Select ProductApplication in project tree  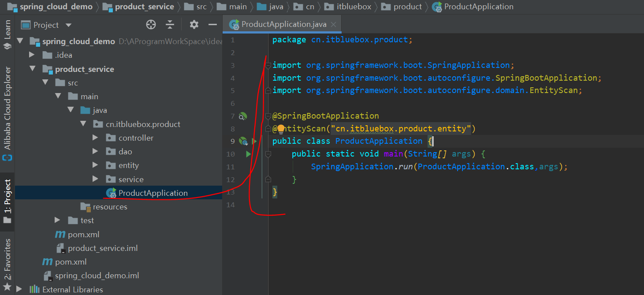(x=153, y=193)
